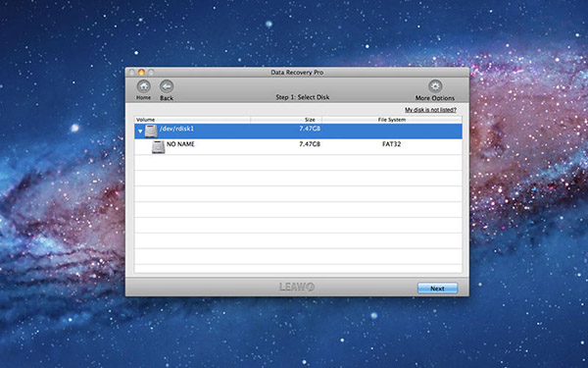Click the Next button

pos(438,289)
